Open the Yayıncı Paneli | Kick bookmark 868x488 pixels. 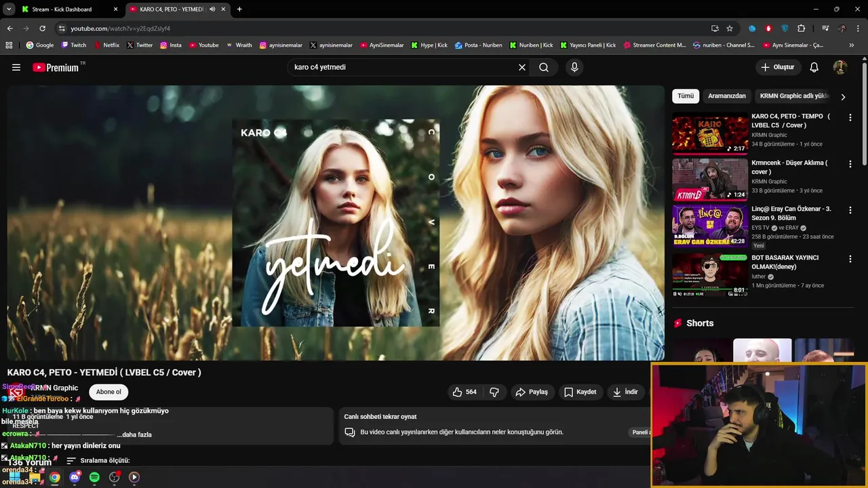coord(588,45)
